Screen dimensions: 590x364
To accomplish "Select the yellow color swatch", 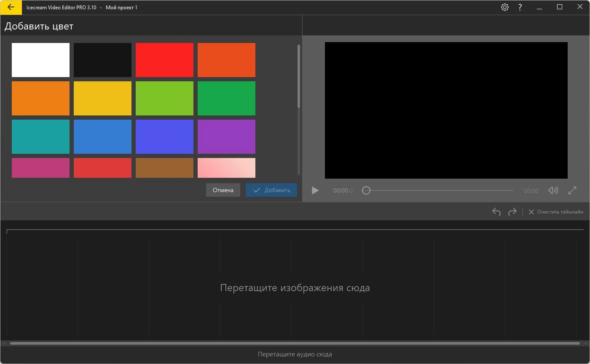I will point(102,98).
